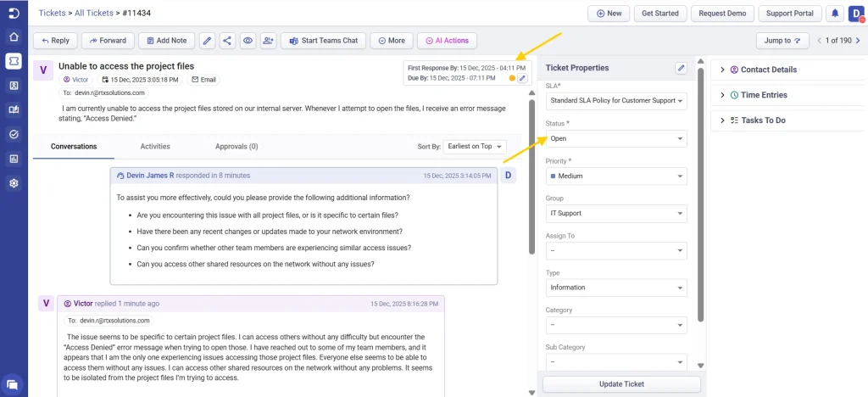Go to previous ticket with left arrow
The height and width of the screenshot is (397, 868).
[x=820, y=41]
